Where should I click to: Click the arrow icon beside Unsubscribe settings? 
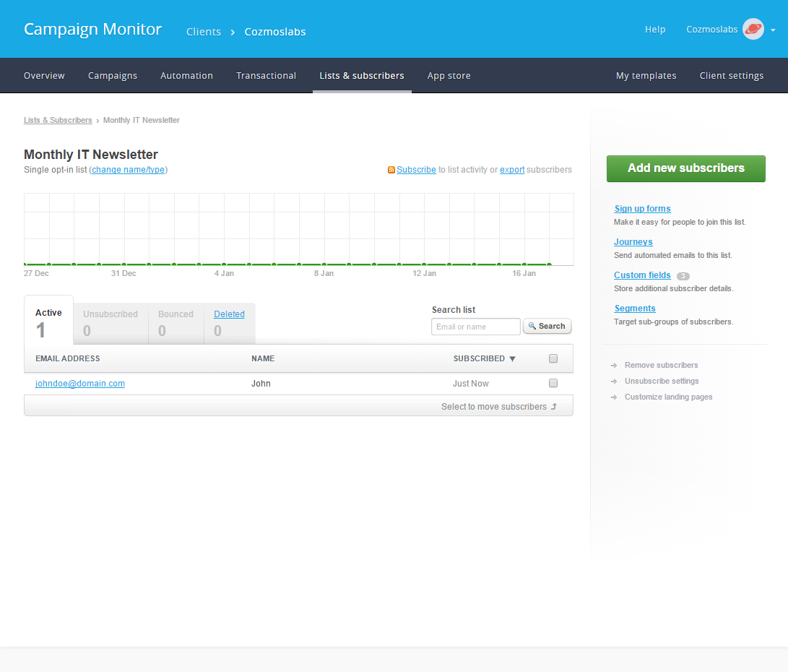click(614, 382)
